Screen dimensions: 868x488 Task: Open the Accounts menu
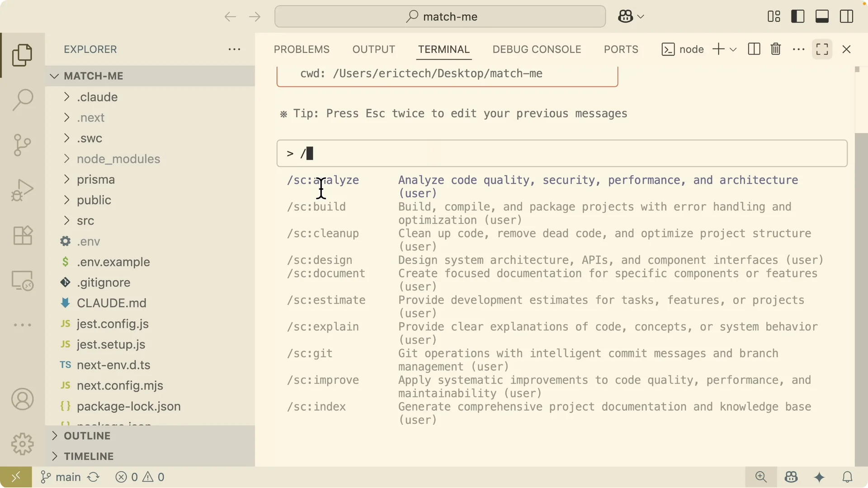click(x=22, y=399)
